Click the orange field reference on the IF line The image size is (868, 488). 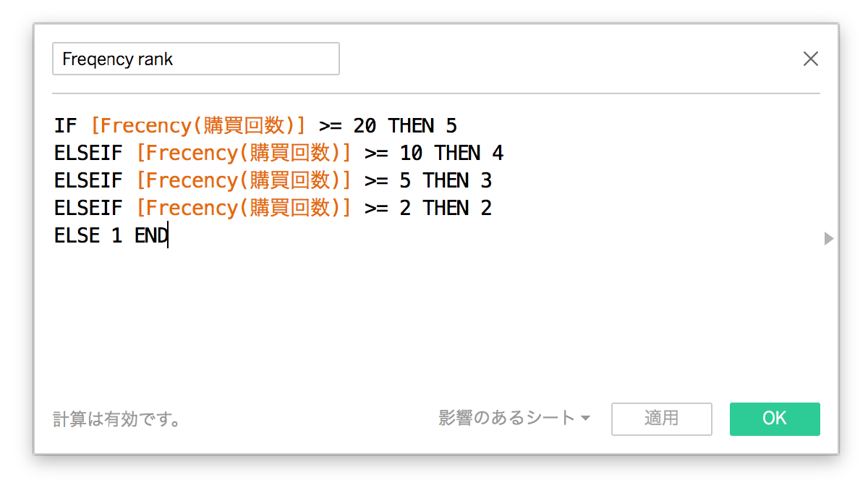198,126
